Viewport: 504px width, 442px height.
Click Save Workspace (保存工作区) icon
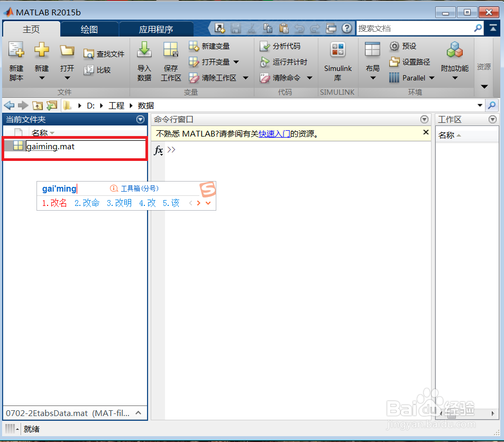(x=171, y=50)
